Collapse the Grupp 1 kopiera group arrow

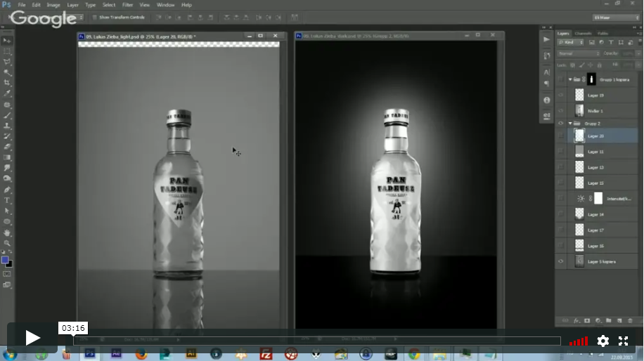click(x=570, y=79)
